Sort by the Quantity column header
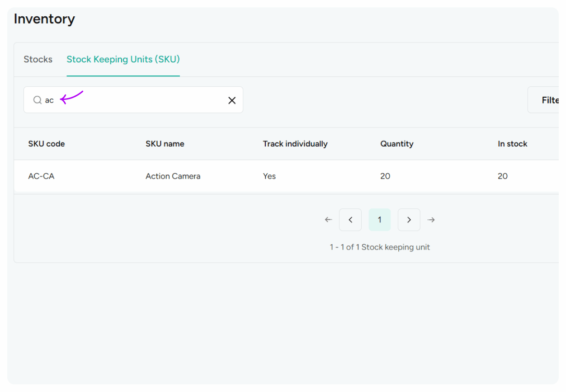The image size is (566, 392). [x=396, y=144]
